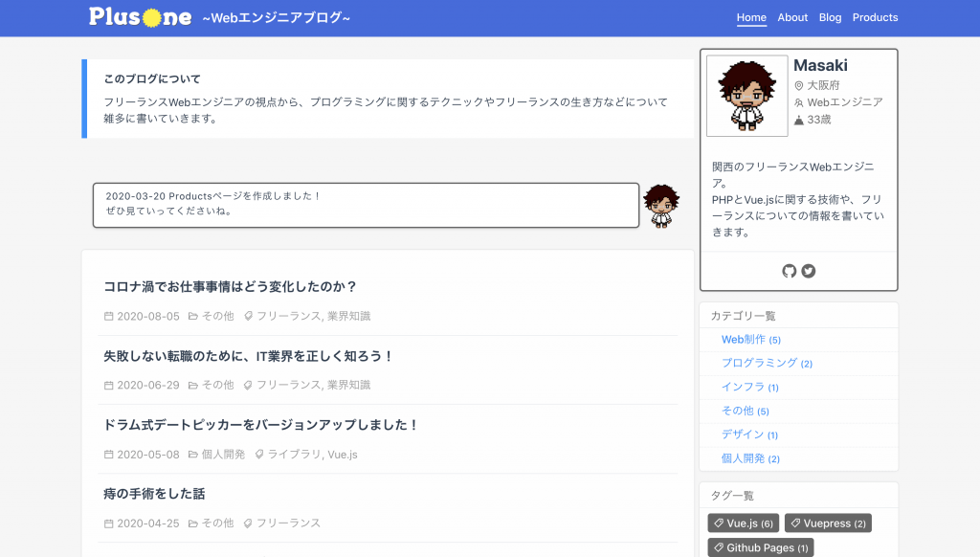Open post ドラム式デートピッカーをバージョンアップしました！
The image size is (980, 557).
[x=261, y=425]
